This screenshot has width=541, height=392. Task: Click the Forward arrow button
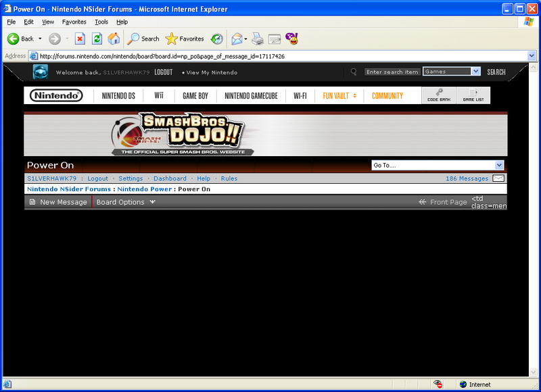[55, 39]
